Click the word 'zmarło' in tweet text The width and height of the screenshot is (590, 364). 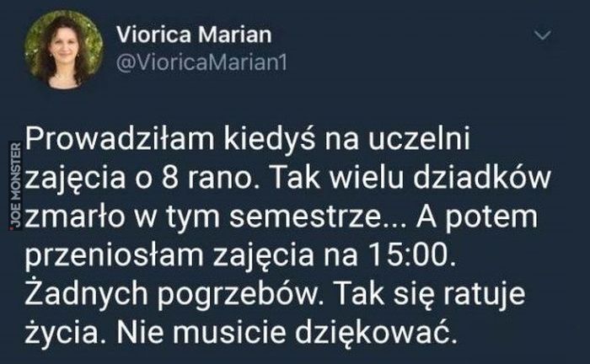click(x=74, y=217)
